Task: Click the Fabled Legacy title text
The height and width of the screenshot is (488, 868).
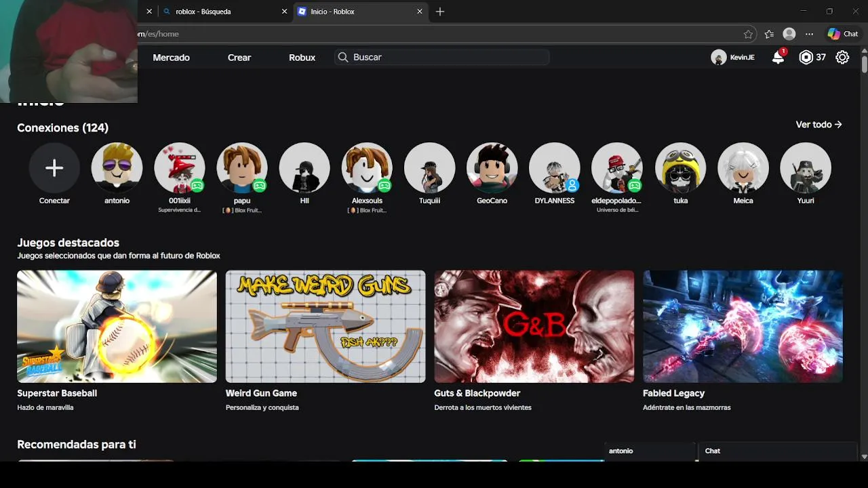Action: click(673, 393)
